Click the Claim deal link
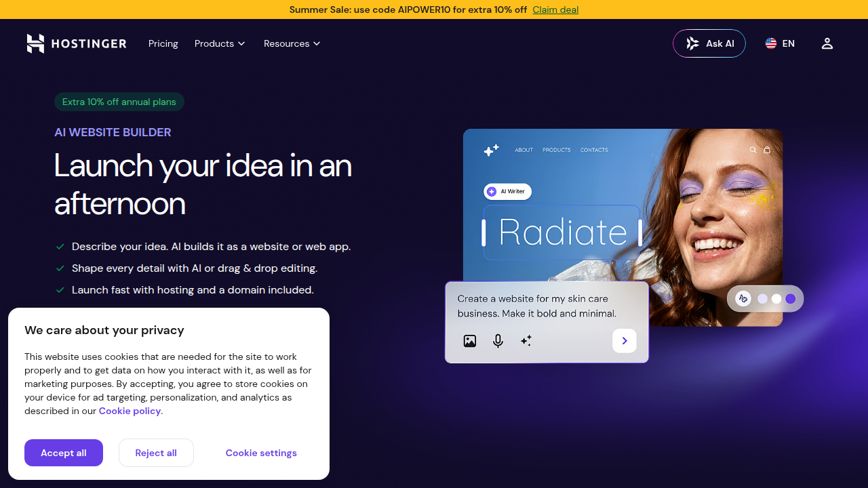Screen dimensions: 868x488 click(x=555, y=9)
